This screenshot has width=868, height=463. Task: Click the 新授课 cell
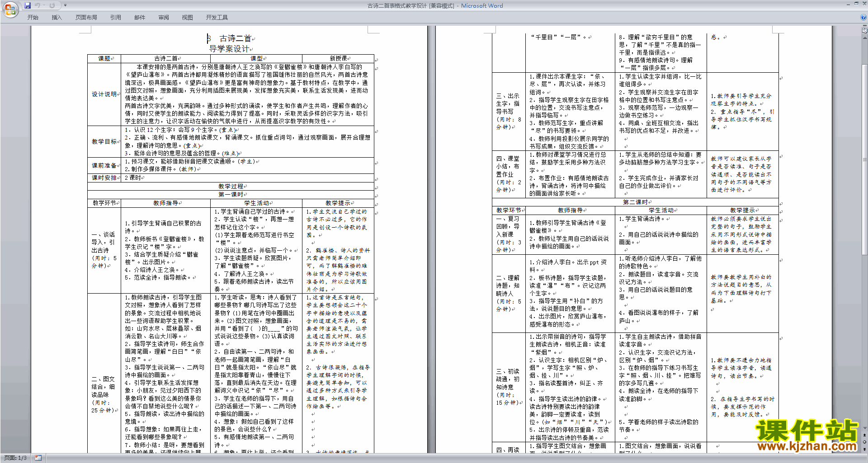(338, 58)
